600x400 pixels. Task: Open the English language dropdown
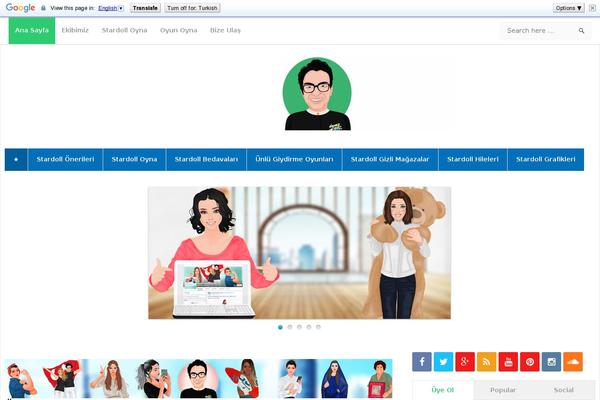point(111,8)
